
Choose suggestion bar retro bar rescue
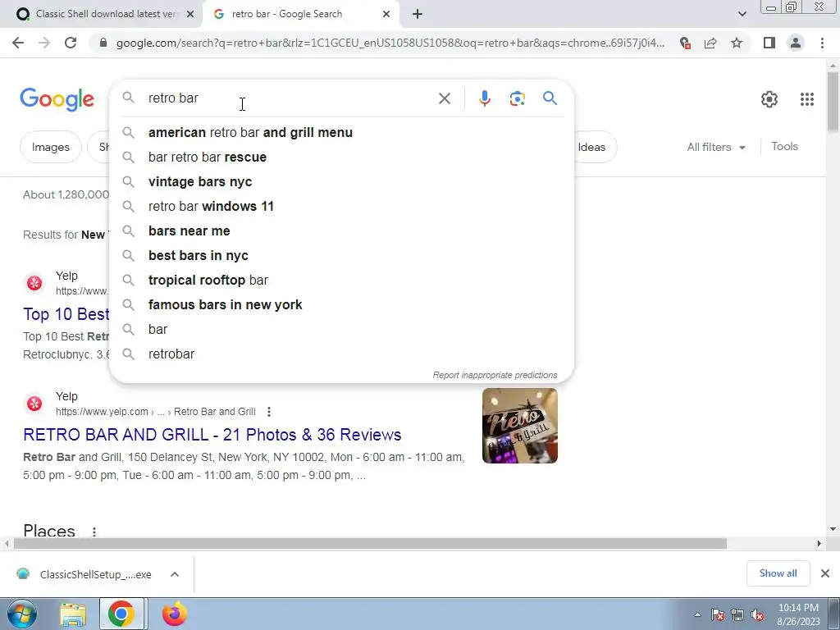click(x=342, y=157)
